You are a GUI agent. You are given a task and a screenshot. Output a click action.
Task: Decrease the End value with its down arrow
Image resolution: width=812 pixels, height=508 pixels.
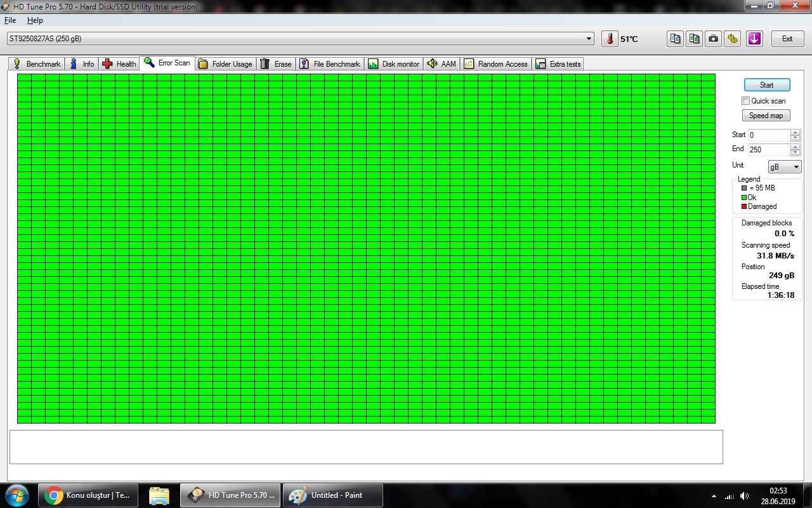click(796, 152)
